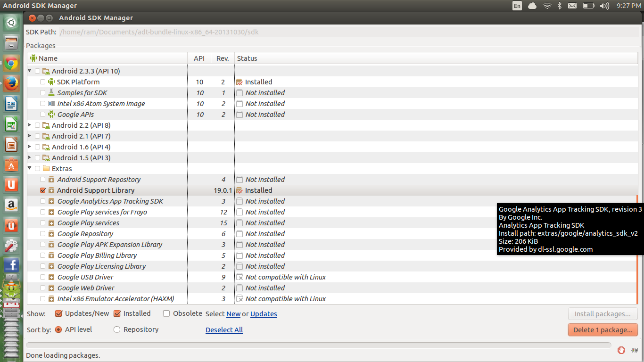Click the Extras folder icon
Viewport: 644px width, 362px height.
coord(46,168)
